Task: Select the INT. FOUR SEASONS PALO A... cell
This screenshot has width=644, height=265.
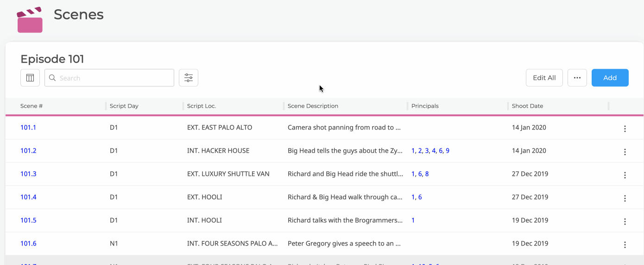Action: (233, 243)
